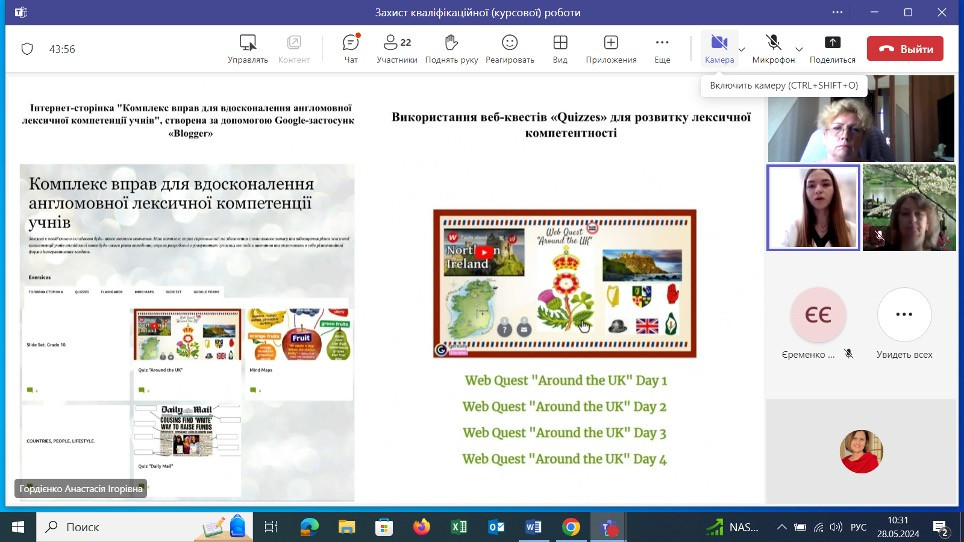
Task: Click the Гордієнко Анастасія Ігорівна name label
Action: (81, 489)
